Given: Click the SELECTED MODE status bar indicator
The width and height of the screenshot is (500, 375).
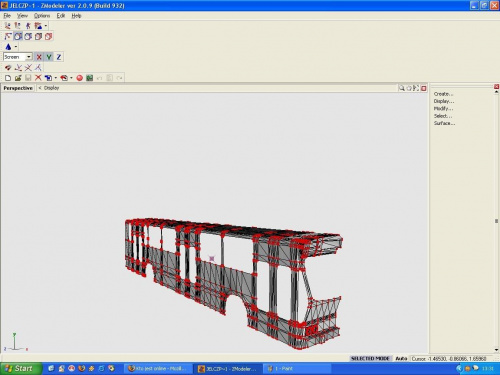Looking at the screenshot, I should coord(370,358).
